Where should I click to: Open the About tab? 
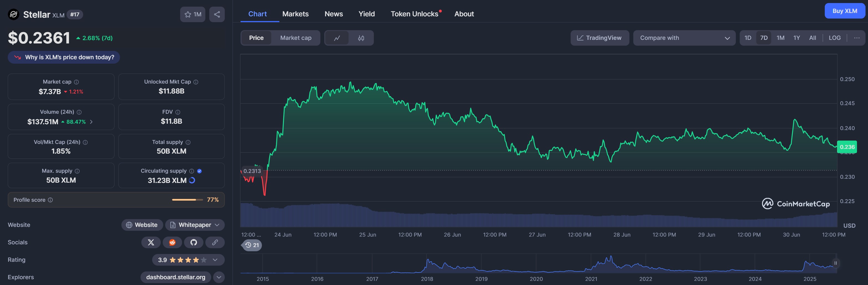pyautogui.click(x=464, y=14)
